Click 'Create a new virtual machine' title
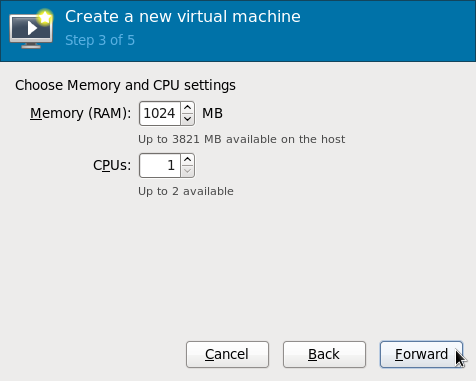The image size is (476, 381). (x=183, y=17)
